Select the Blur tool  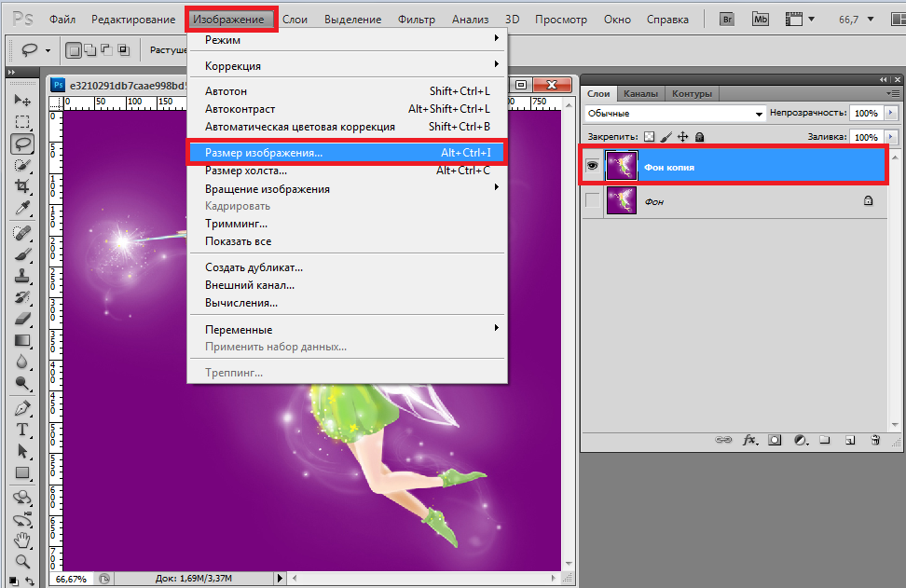click(x=22, y=362)
